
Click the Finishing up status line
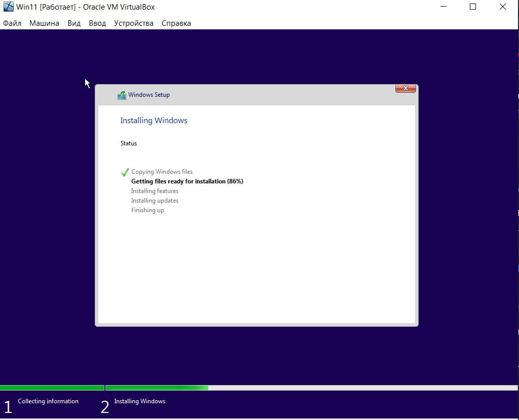click(147, 210)
